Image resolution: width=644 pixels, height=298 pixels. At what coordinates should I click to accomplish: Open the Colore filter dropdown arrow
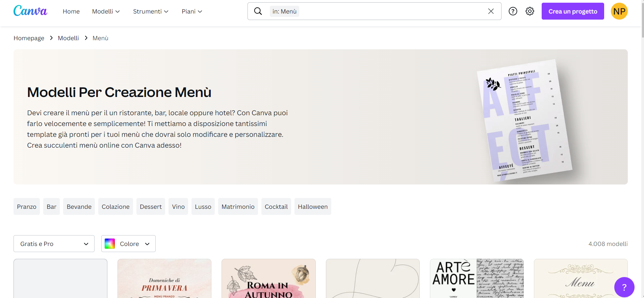tap(147, 244)
